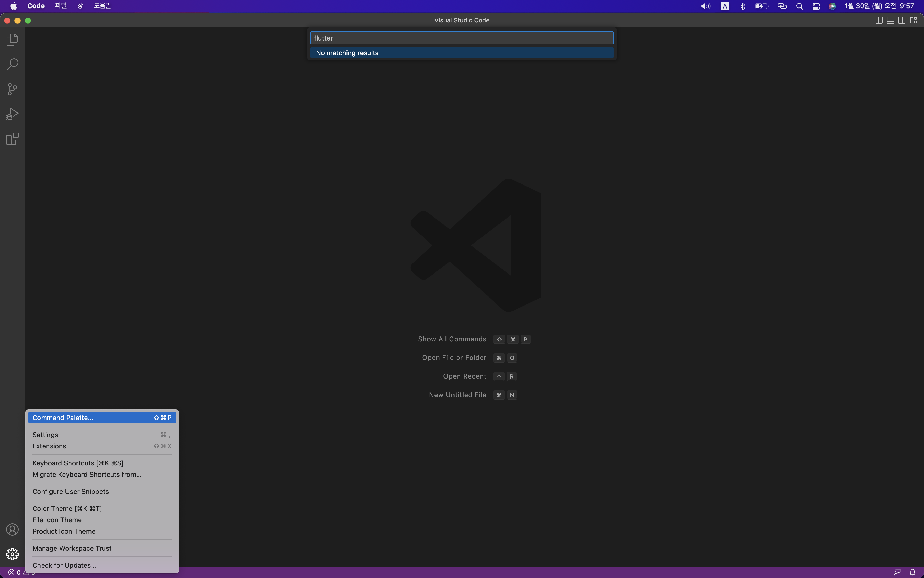
Task: Choose File Icon Theme
Action: pos(102,520)
